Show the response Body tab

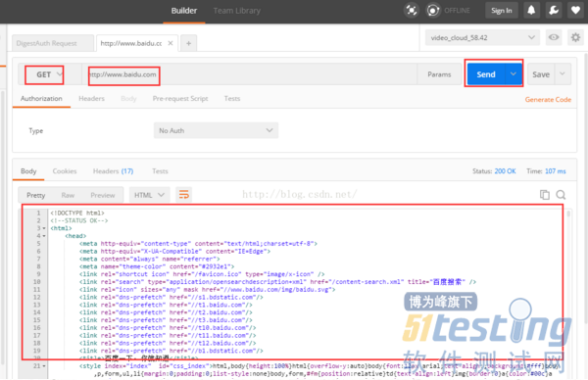pos(28,171)
